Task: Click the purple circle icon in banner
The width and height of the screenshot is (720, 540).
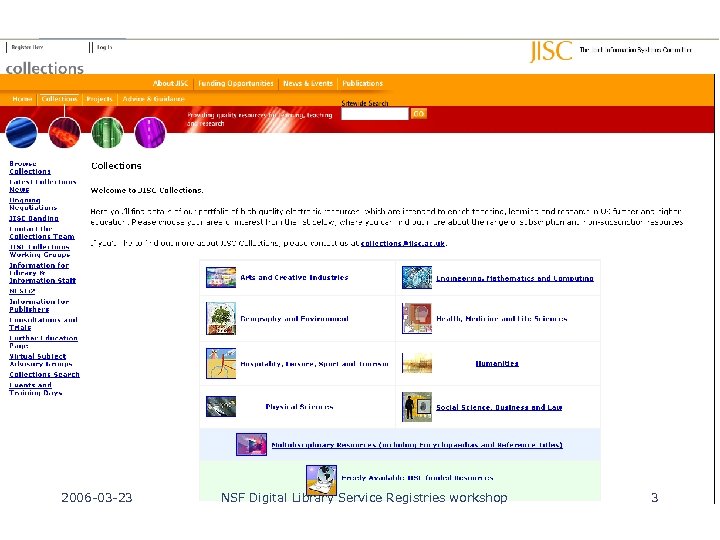Action: tap(150, 132)
